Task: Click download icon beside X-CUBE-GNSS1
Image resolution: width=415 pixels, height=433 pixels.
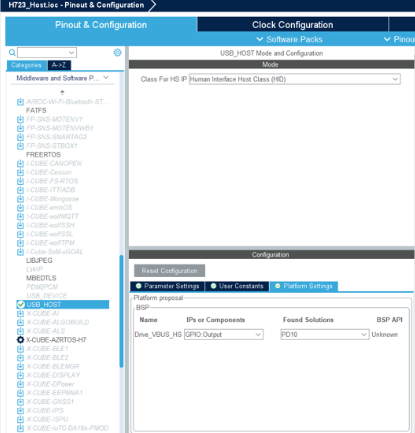Action: [20, 402]
